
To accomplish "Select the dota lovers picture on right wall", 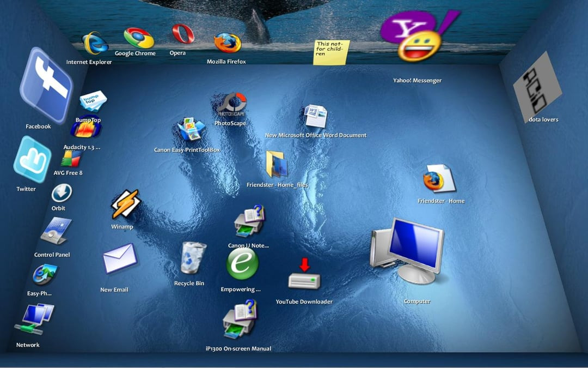I will tap(537, 87).
